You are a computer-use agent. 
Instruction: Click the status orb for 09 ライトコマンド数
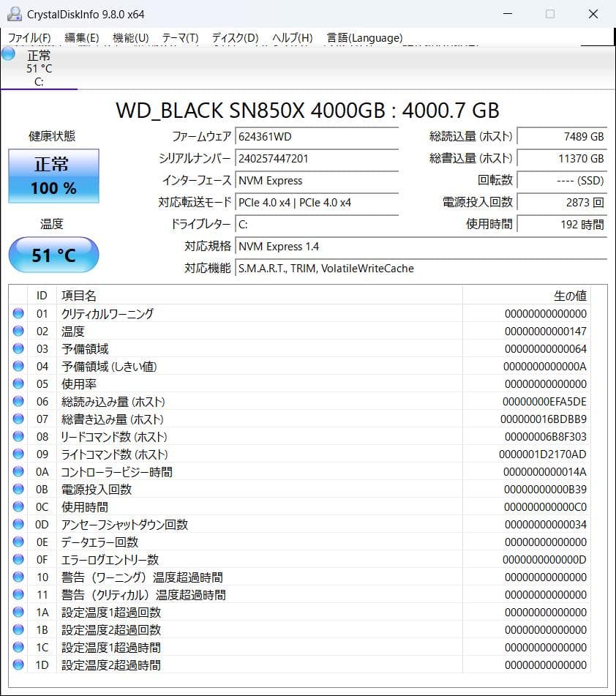18,454
